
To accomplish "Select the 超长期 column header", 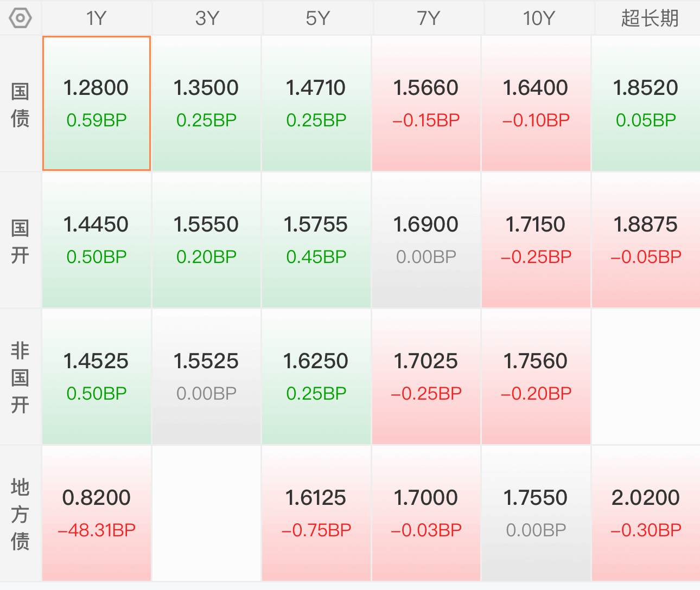I will 648,18.
